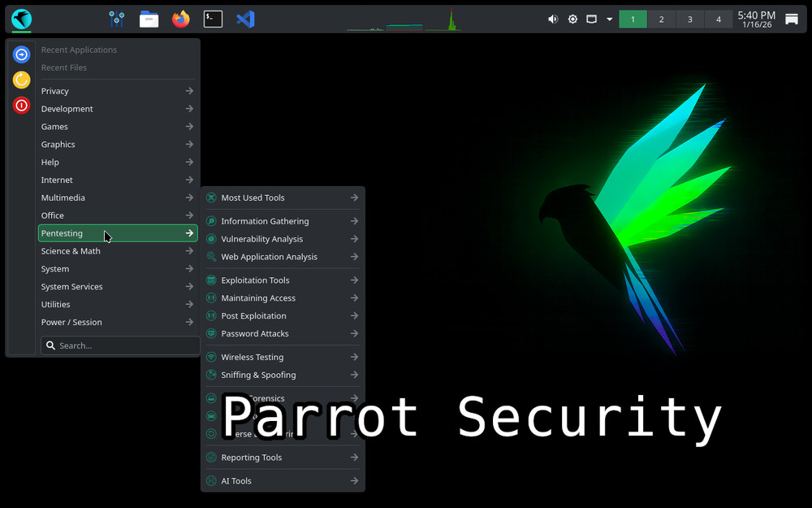
Task: Click the red power/shutdown icon
Action: click(x=22, y=105)
